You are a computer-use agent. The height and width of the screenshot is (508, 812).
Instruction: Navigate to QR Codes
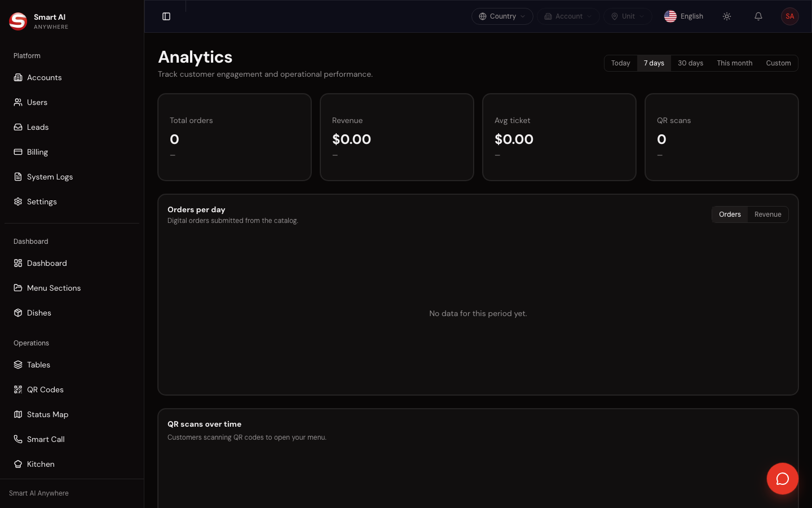(72, 389)
